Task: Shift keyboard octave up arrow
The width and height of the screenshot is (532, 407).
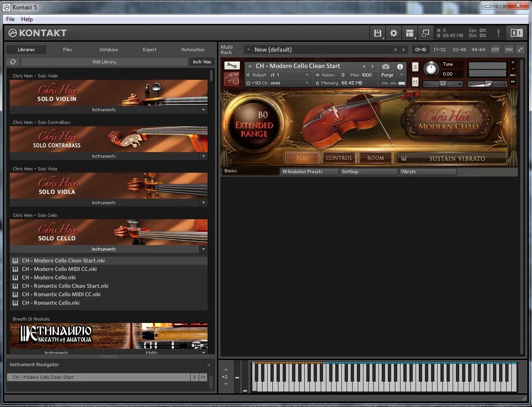Action: coord(226,369)
